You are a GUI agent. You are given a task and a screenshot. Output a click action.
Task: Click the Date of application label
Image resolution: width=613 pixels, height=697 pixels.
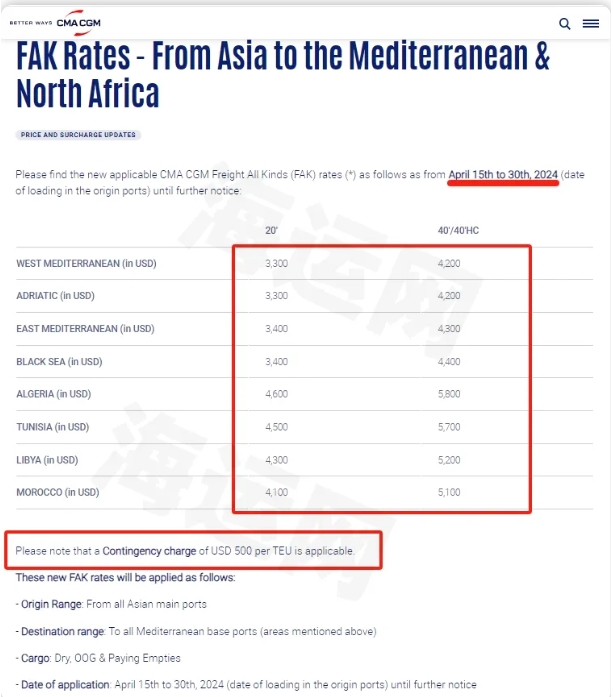65,685
